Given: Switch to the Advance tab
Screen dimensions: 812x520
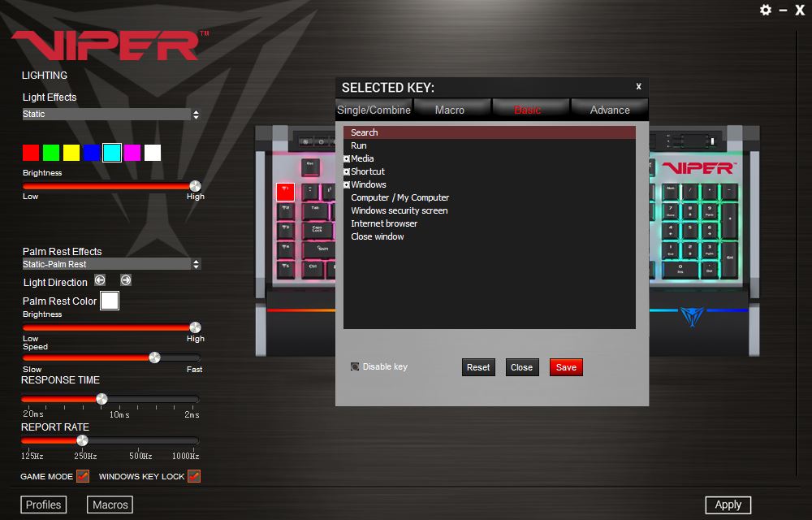Looking at the screenshot, I should [610, 110].
